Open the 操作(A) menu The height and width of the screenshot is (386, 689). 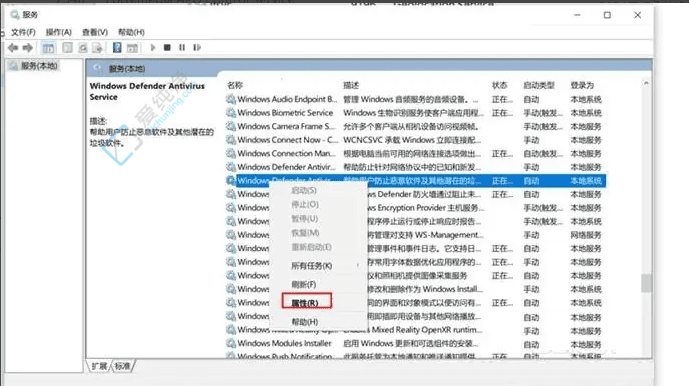tap(58, 32)
